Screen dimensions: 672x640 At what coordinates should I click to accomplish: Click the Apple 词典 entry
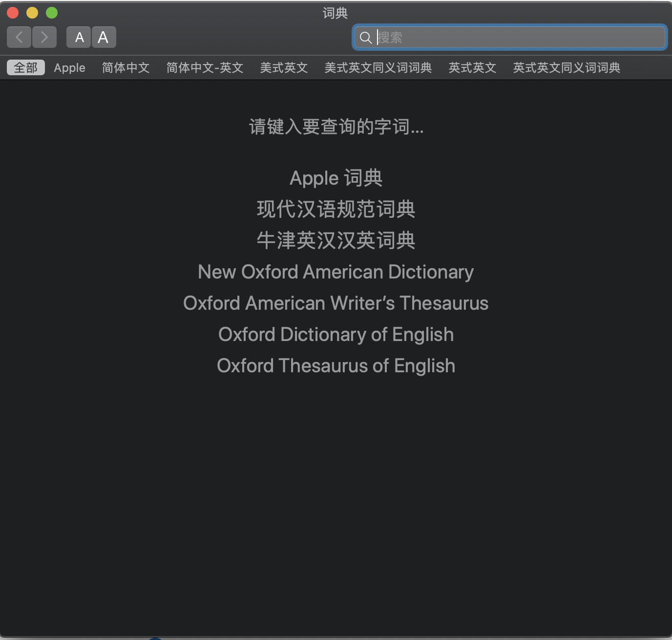[x=336, y=178]
